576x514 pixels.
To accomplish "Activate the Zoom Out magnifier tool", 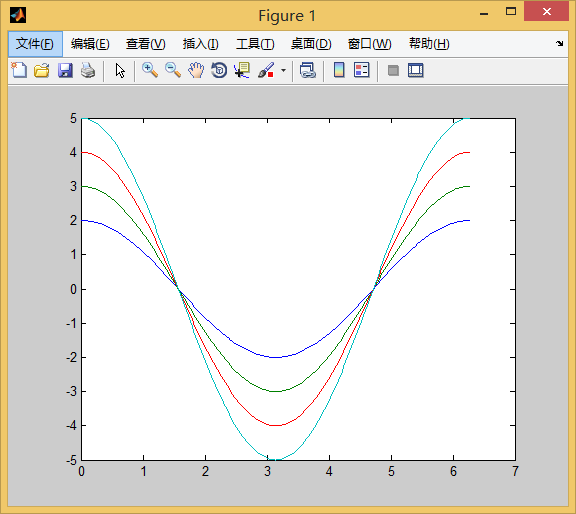I will coord(173,70).
